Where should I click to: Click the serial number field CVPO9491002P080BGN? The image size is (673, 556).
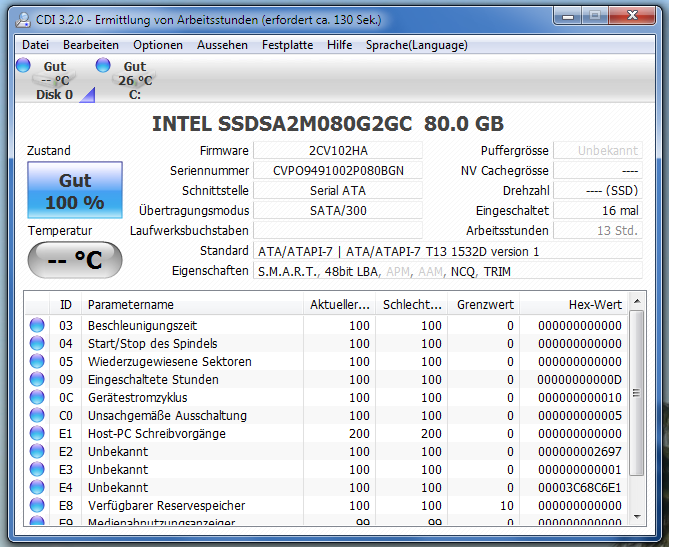pos(338,170)
